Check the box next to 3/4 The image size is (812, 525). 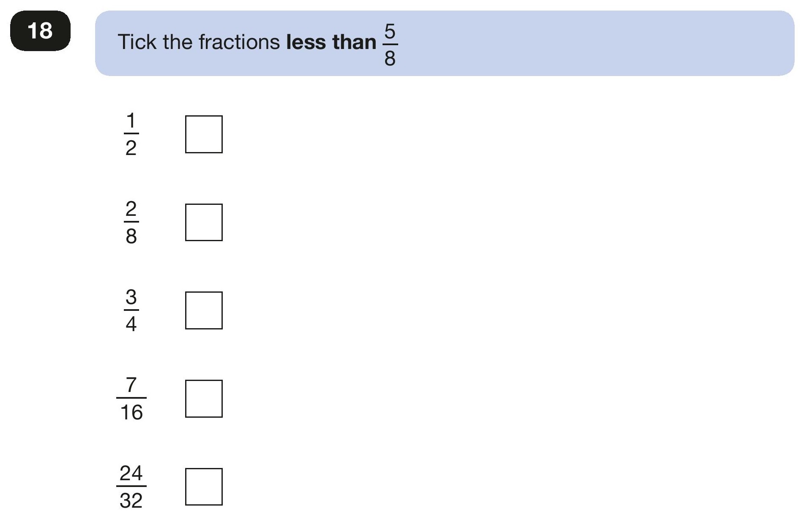coord(204,310)
